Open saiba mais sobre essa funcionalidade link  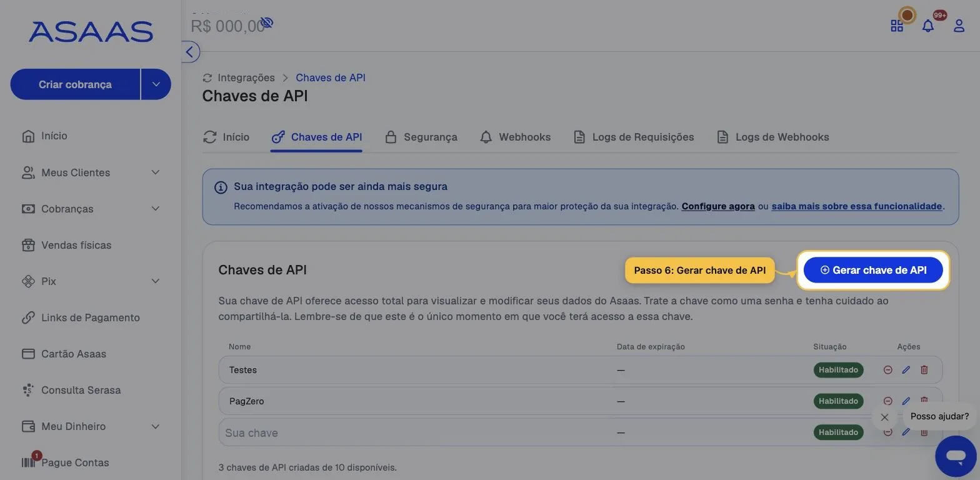(x=857, y=206)
